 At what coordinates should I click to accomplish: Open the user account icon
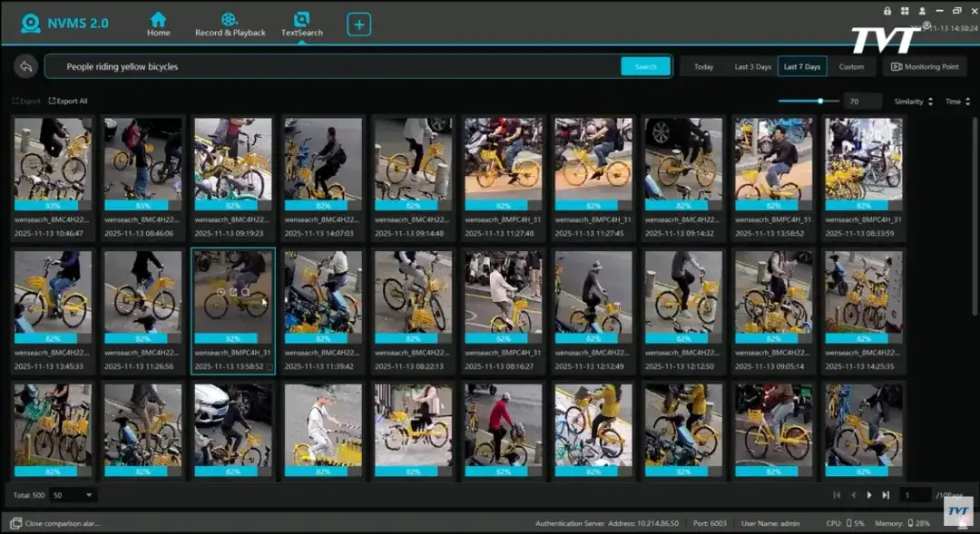[922, 10]
